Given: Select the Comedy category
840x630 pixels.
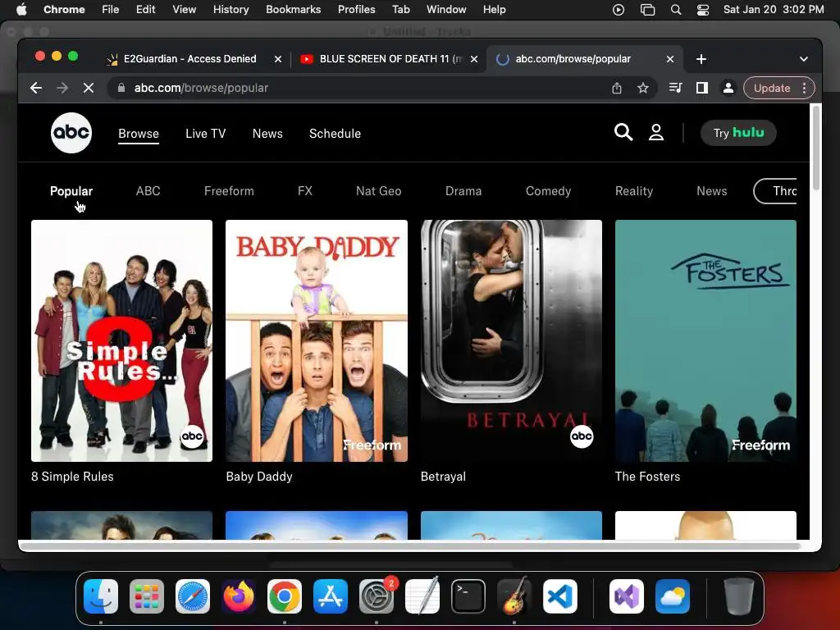Looking at the screenshot, I should coord(549,191).
